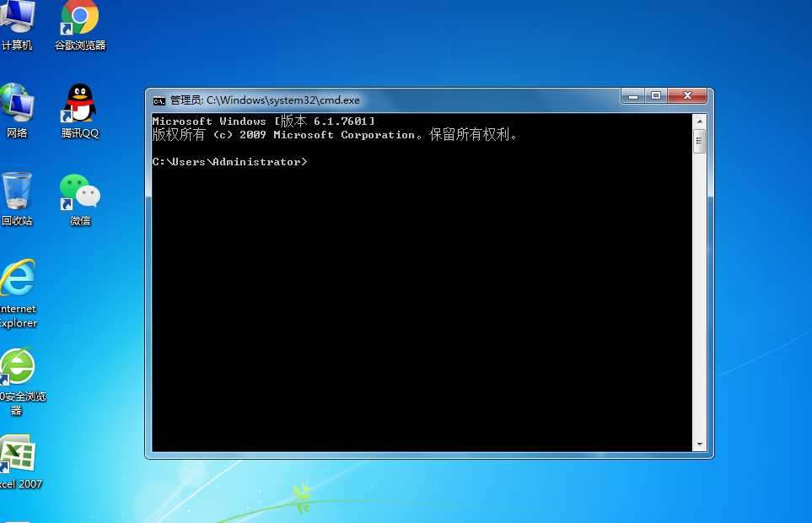Screen dimensions: 812x523
Task: Select the 网络 desktop icon
Action: (17, 111)
